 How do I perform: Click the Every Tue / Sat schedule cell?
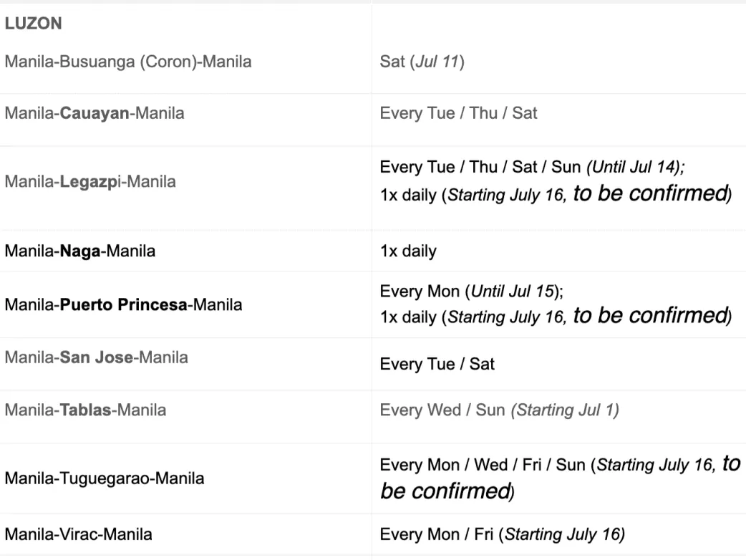pos(437,364)
